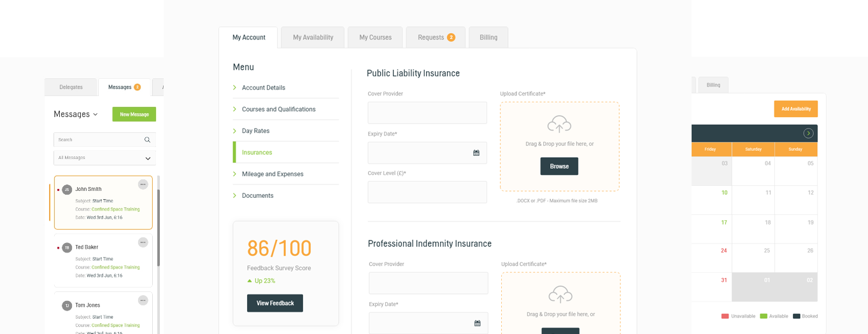Click Professional Indemnity Cover Provider field
Viewport: 868px width, 334px height.
click(429, 283)
